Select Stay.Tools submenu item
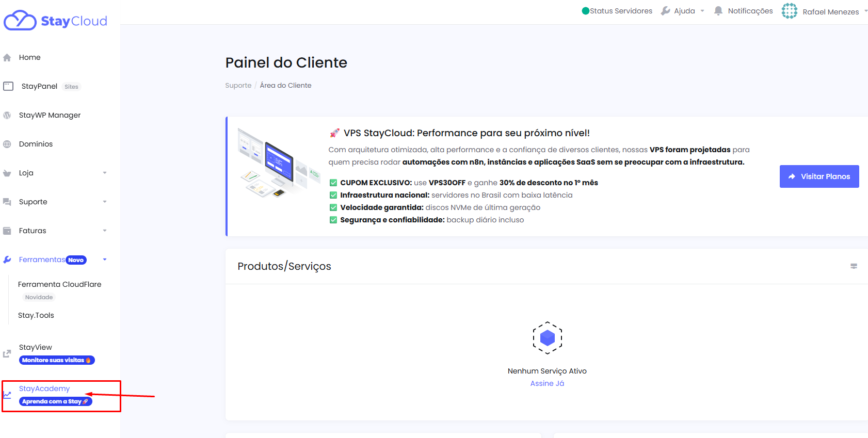This screenshot has height=438, width=868. [36, 315]
